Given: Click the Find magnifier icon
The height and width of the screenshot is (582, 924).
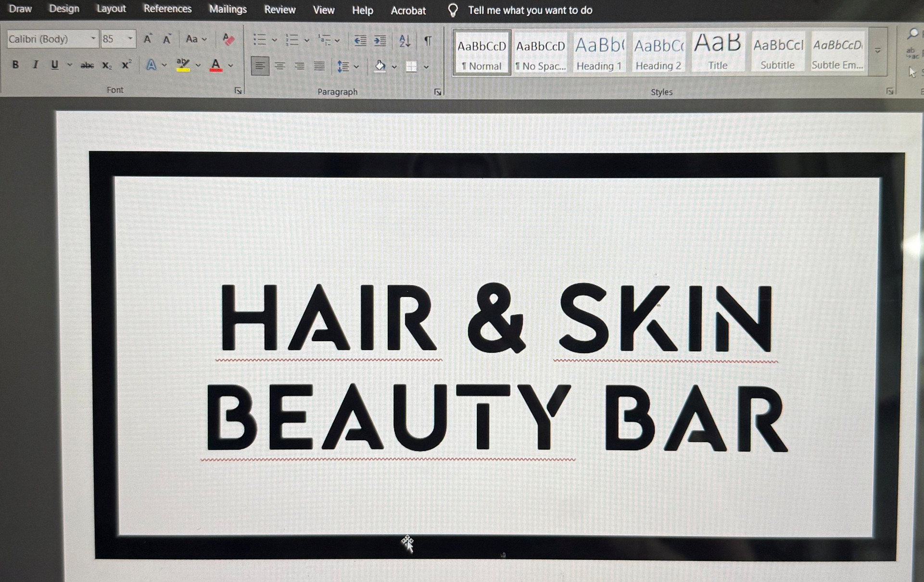Looking at the screenshot, I should [912, 34].
